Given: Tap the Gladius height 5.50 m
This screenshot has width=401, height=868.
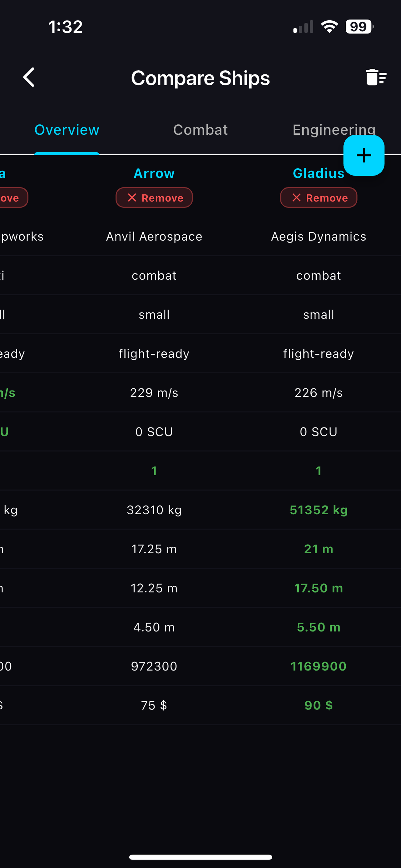Looking at the screenshot, I should (319, 627).
